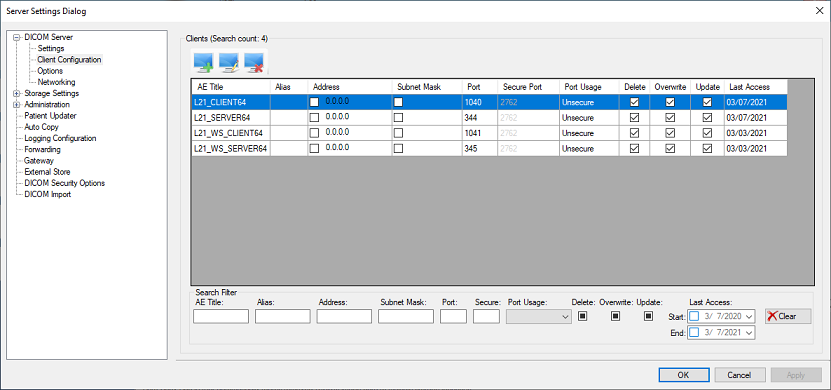Select the L21_WS_CLIENT64 row
This screenshot has height=390, width=831.
[489, 133]
